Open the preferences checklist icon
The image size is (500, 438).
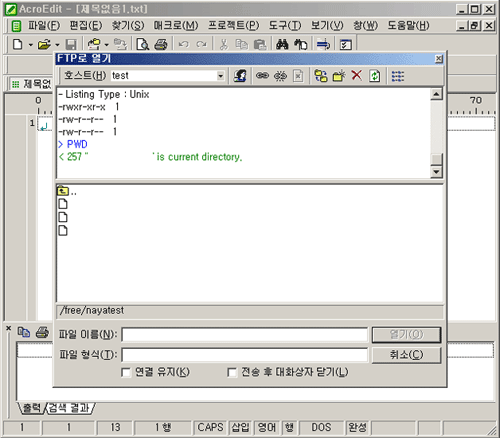pos(346,44)
